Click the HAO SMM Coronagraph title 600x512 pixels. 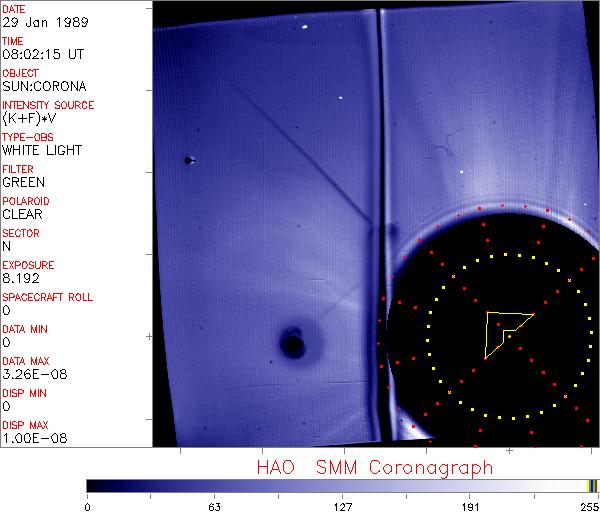[375, 468]
